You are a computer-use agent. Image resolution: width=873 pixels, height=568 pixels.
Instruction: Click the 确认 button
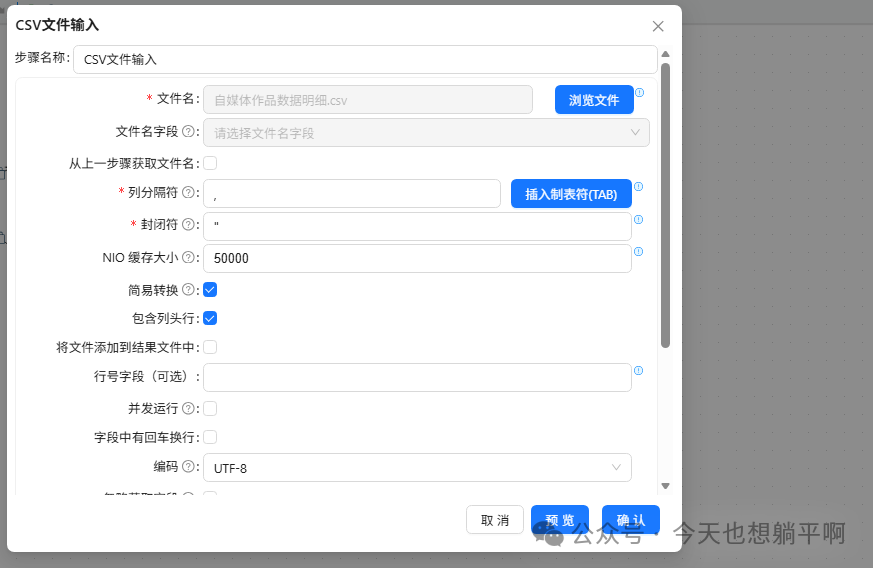tap(631, 520)
